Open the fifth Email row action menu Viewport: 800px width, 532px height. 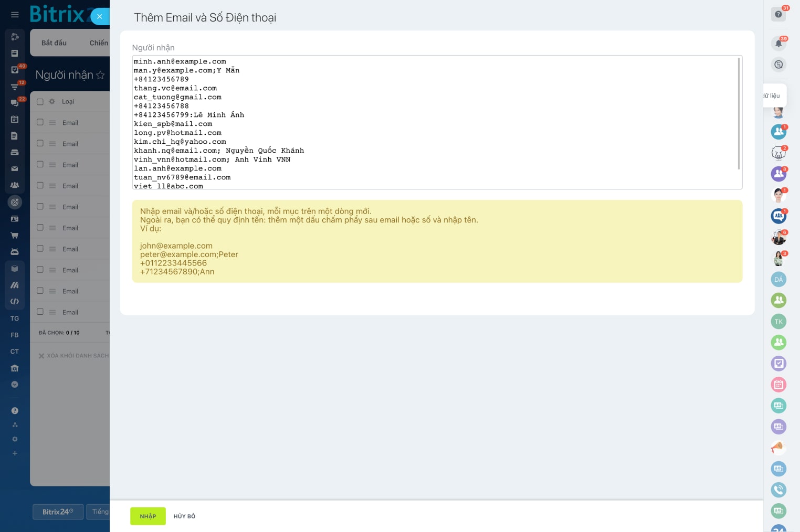tap(52, 207)
